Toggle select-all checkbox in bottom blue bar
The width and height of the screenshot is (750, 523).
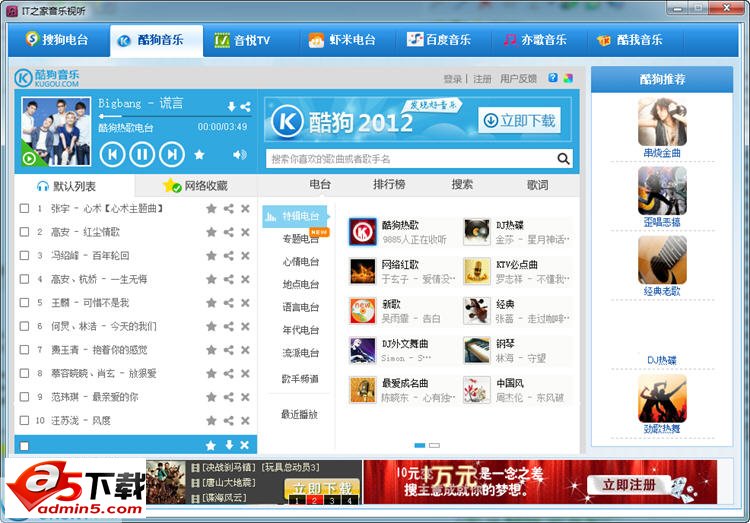pos(24,446)
